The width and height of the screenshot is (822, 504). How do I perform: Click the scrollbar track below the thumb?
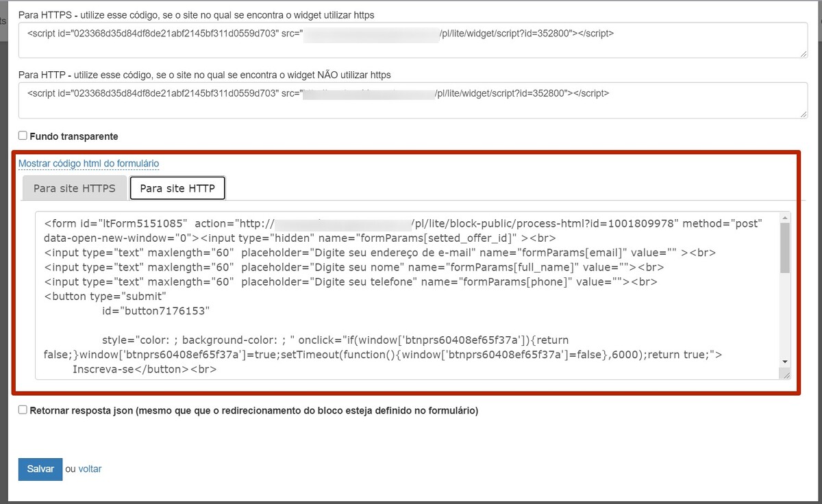785,315
